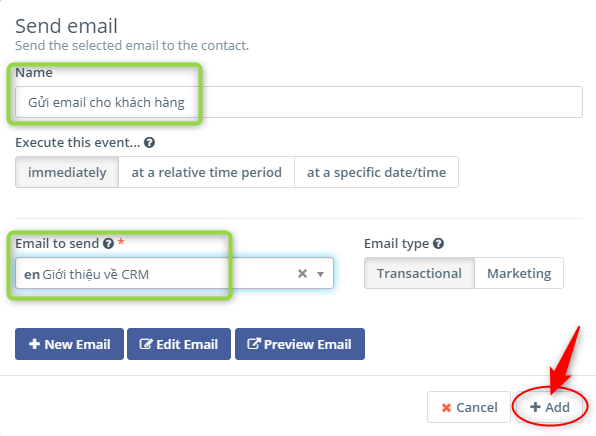Open Email to send combo box showing Giới thiệu về CRM
The height and width of the screenshot is (436, 596).
point(174,274)
